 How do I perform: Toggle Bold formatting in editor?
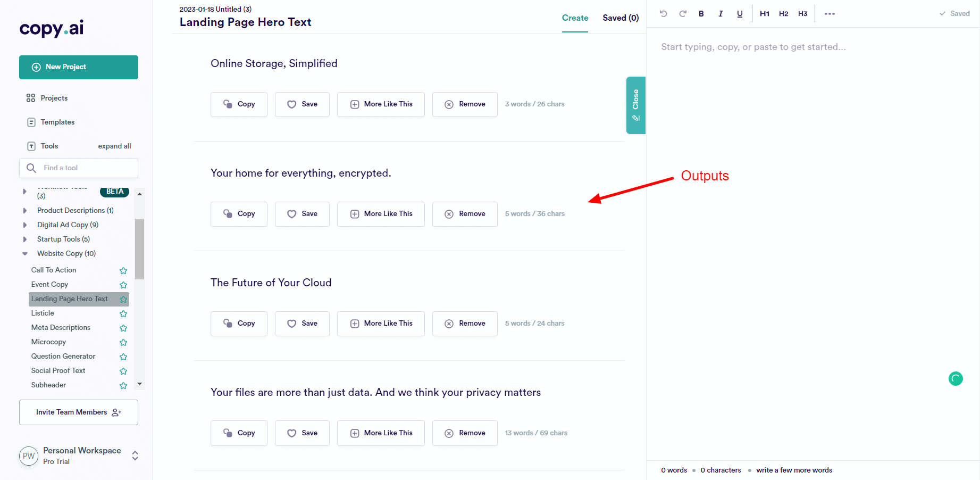(x=701, y=14)
